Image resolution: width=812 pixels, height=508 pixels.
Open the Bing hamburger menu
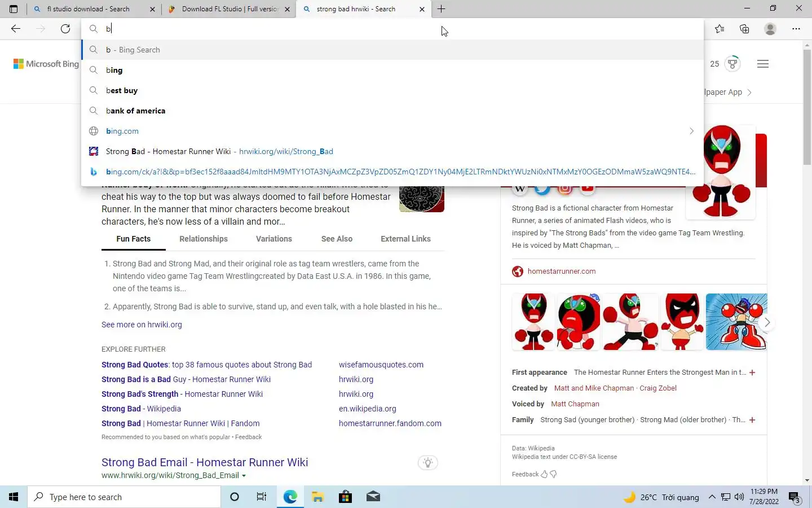tap(763, 64)
